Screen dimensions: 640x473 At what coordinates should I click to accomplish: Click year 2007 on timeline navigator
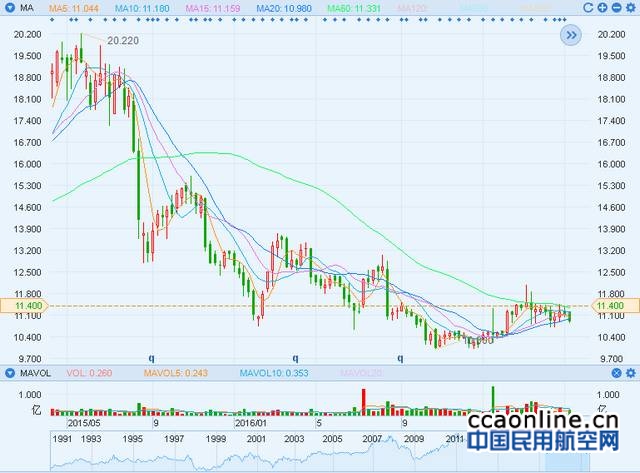point(372,438)
